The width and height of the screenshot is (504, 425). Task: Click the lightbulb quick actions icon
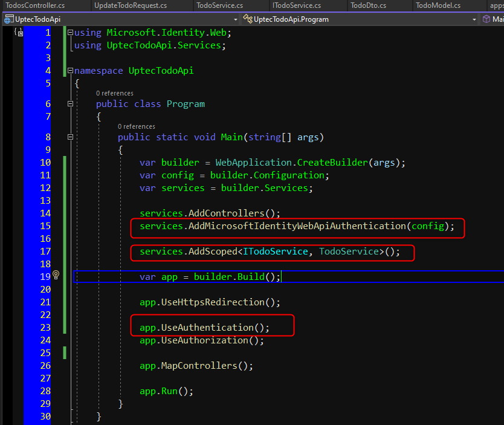[56, 275]
